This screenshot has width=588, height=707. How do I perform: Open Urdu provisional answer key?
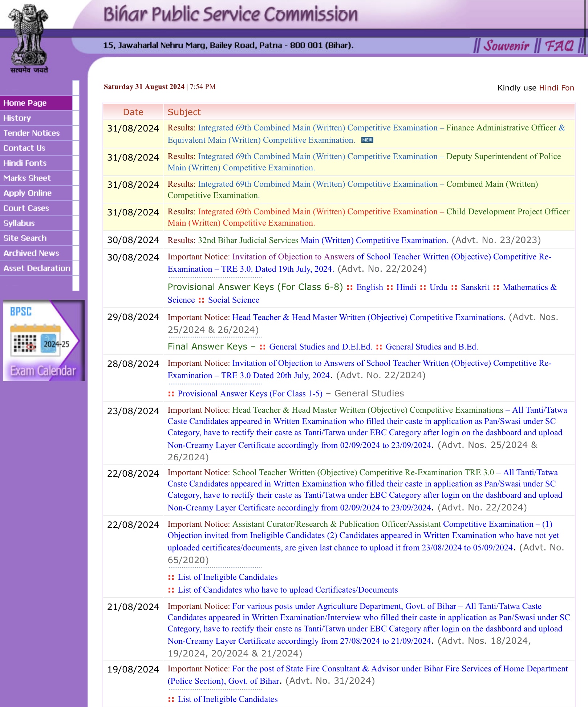[438, 287]
